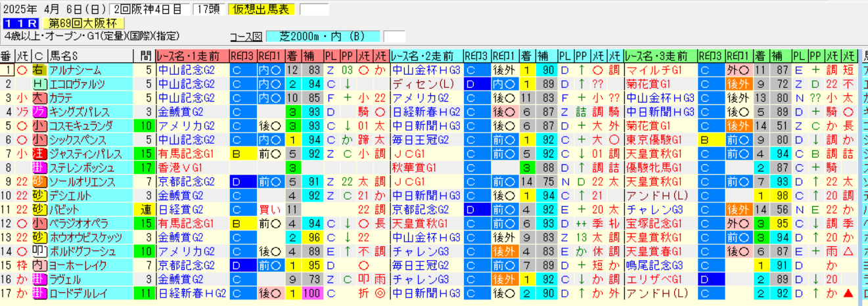Screen dimensions: 868x306
Task: Click the 連 interval cell in バビット row
Action: tap(145, 209)
